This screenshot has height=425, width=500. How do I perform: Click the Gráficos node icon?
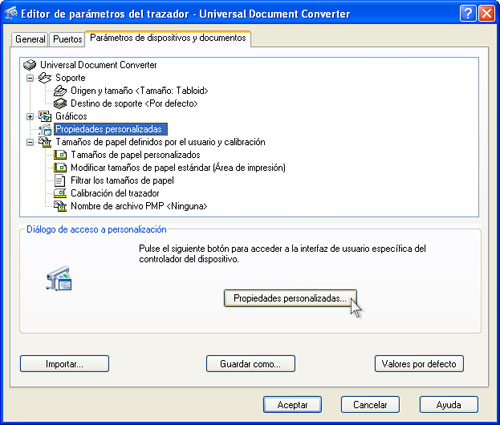pos(45,116)
